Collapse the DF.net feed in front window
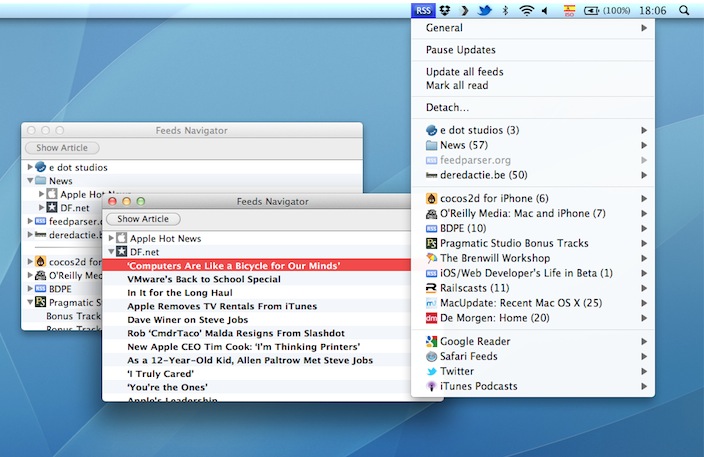Viewport: 704px width, 457px height. coord(111,252)
